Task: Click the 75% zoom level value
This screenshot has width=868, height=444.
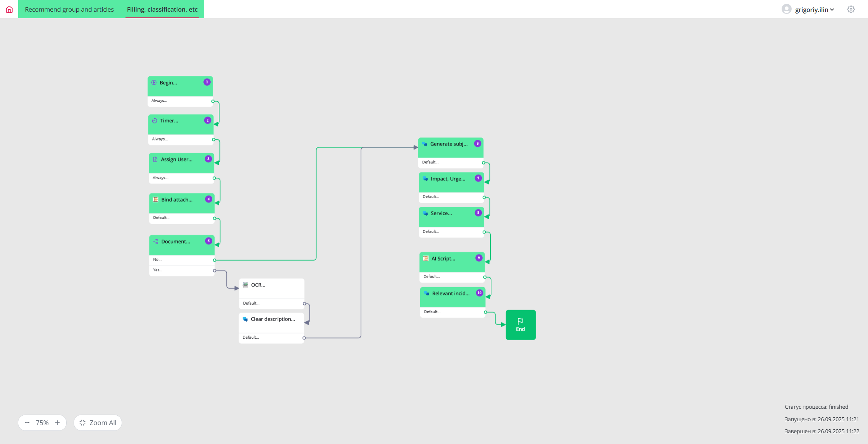Action: pyautogui.click(x=42, y=423)
